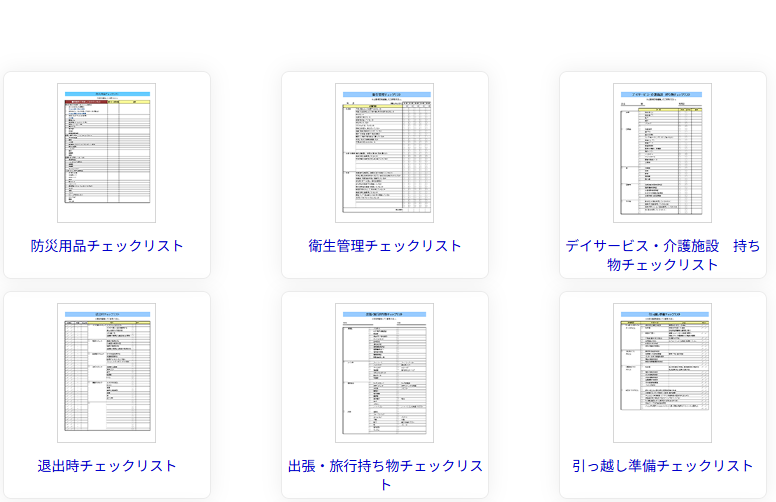Click the 出張・旅行持ち物チェックリスト title link
776x502 pixels.
click(x=385, y=475)
